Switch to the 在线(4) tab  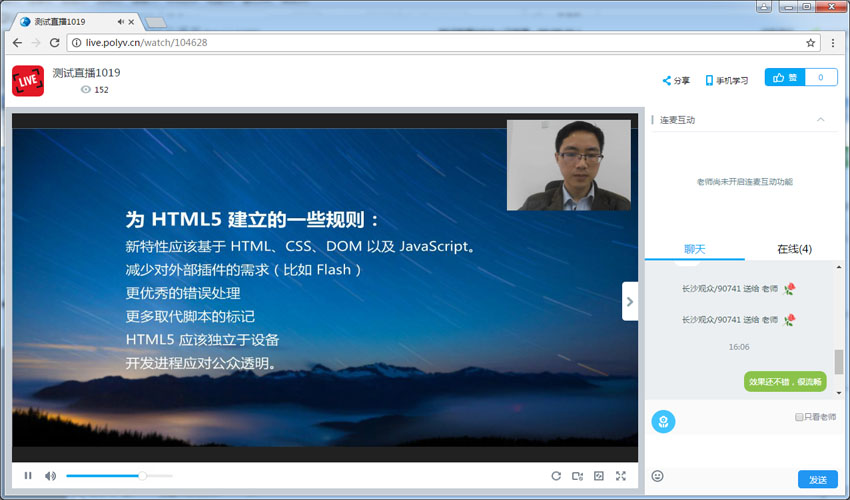click(794, 249)
